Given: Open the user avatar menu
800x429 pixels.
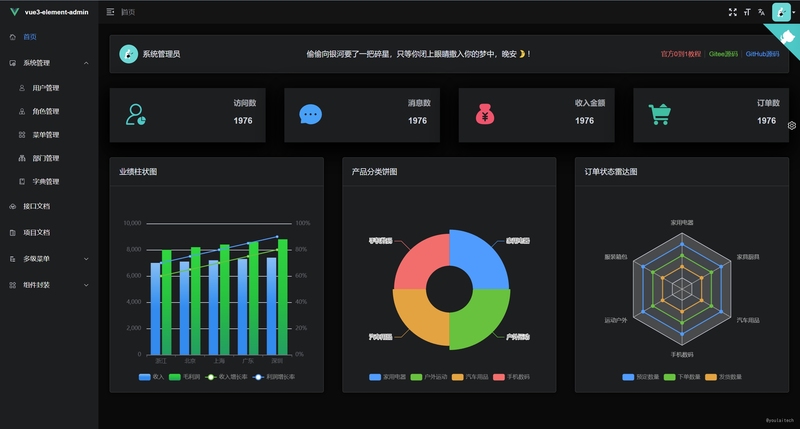Looking at the screenshot, I should pyautogui.click(x=781, y=12).
